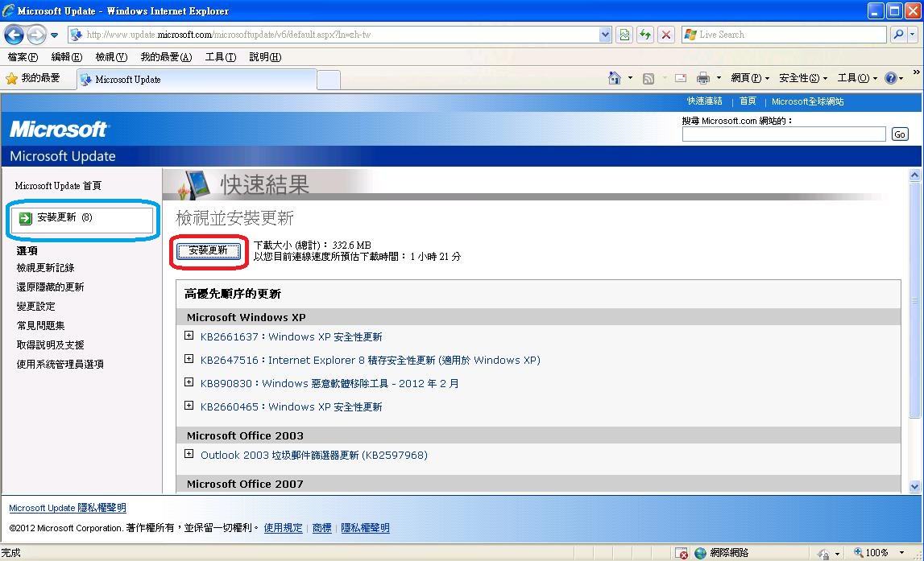Click the Live Search magnifier button
The width and height of the screenshot is (924, 561).
[x=898, y=35]
